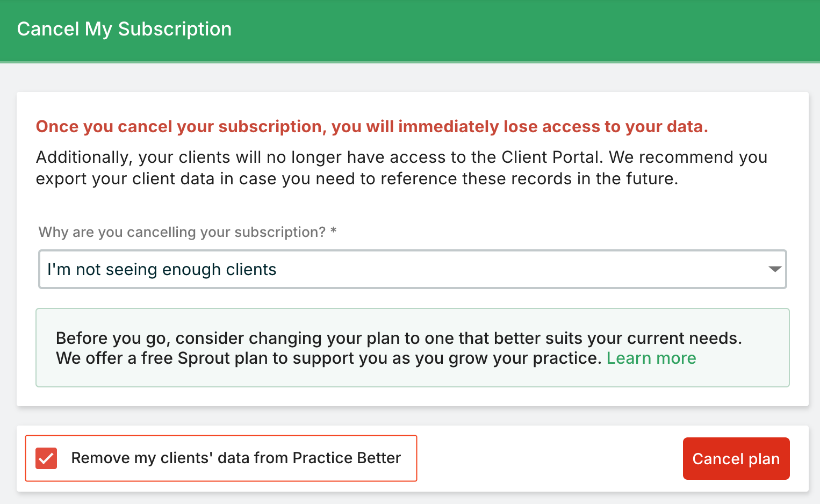The height and width of the screenshot is (504, 820).
Task: Click the white checkmark inside the red box
Action: (46, 458)
